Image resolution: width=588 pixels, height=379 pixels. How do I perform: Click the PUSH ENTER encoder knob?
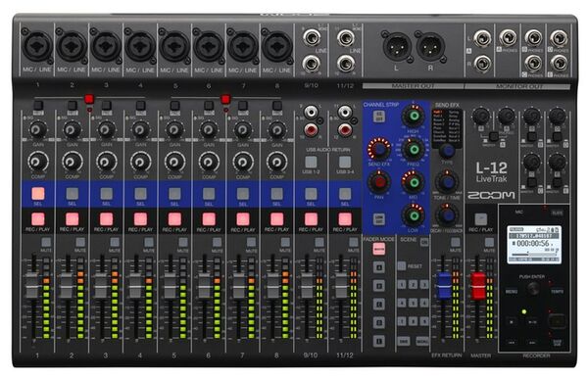pos(533,288)
